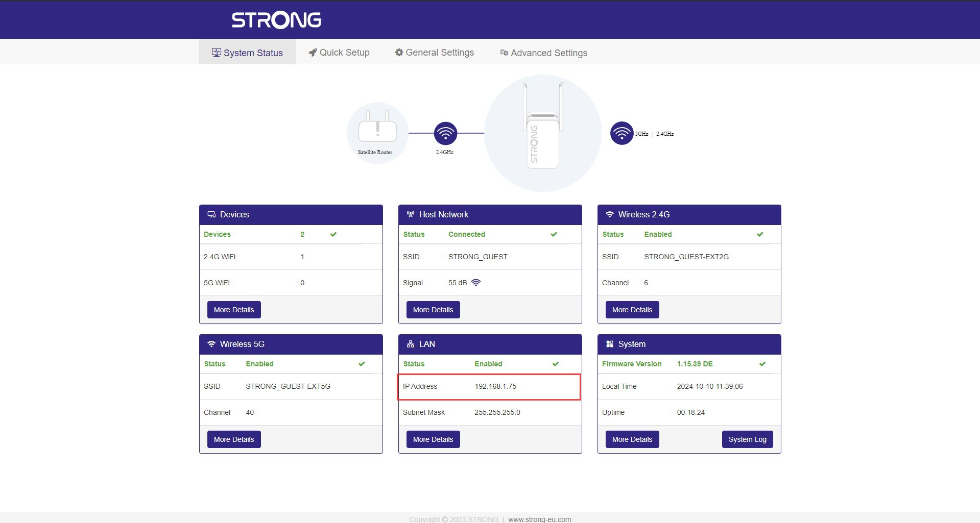980x523 pixels.
Task: Click the SSID STRONG_GUEST-EXT5G
Action: point(288,386)
